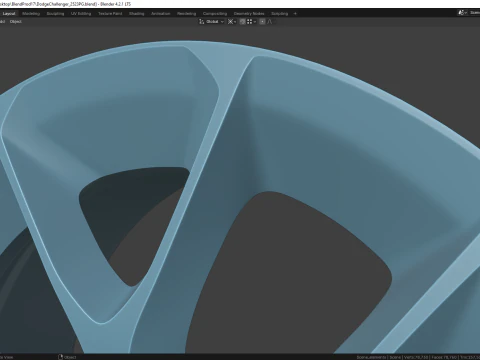480x360 pixels.
Task: Toggle snapping magnet button
Action: click(242, 22)
